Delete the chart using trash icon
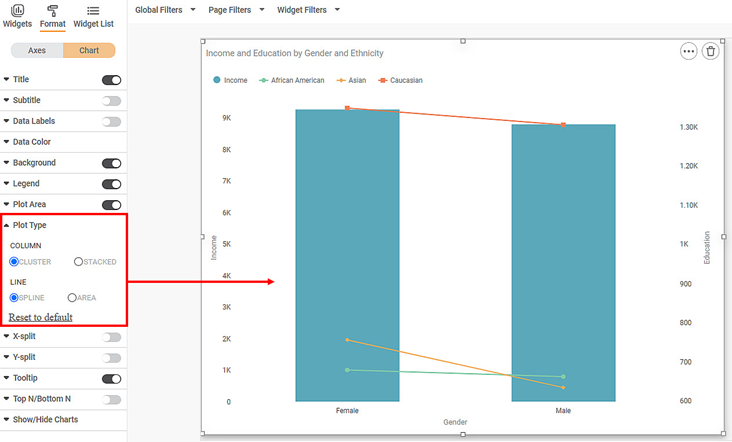 [x=710, y=51]
